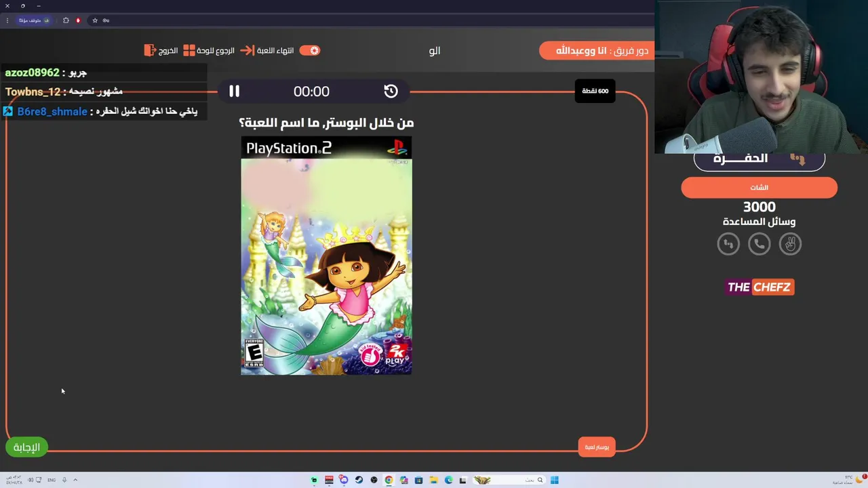The height and width of the screenshot is (488, 868).
Task: Click الخروج exit button
Action: click(161, 50)
